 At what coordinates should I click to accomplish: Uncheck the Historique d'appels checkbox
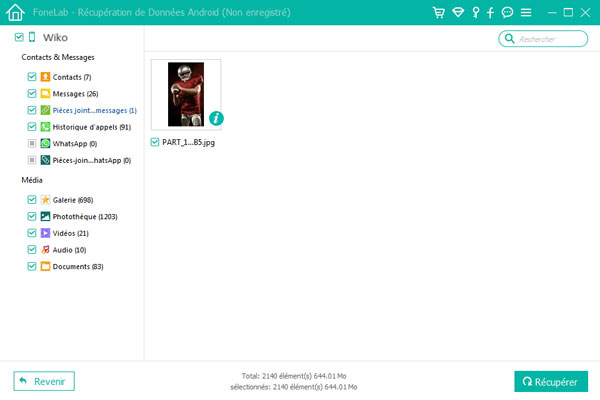coord(32,127)
